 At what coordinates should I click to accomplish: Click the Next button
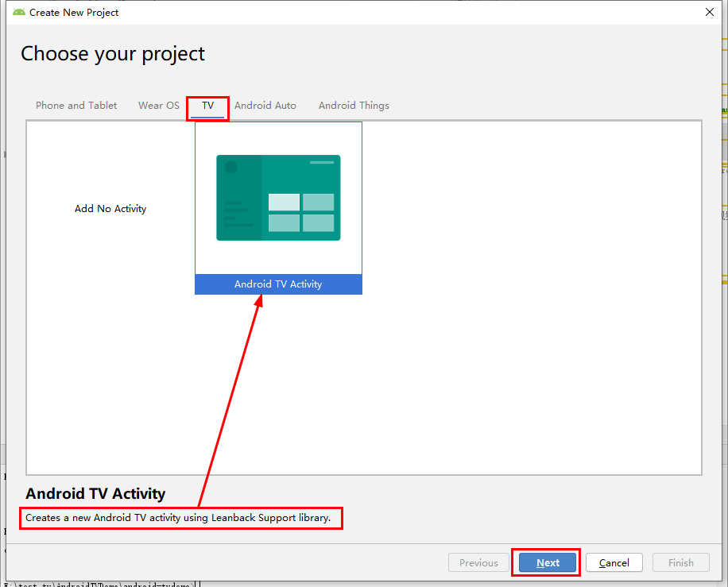click(x=548, y=562)
